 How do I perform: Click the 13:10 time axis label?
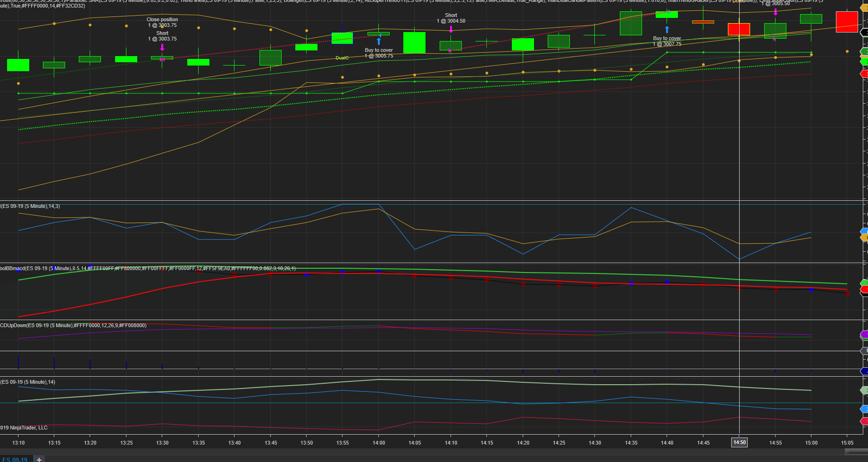point(18,443)
